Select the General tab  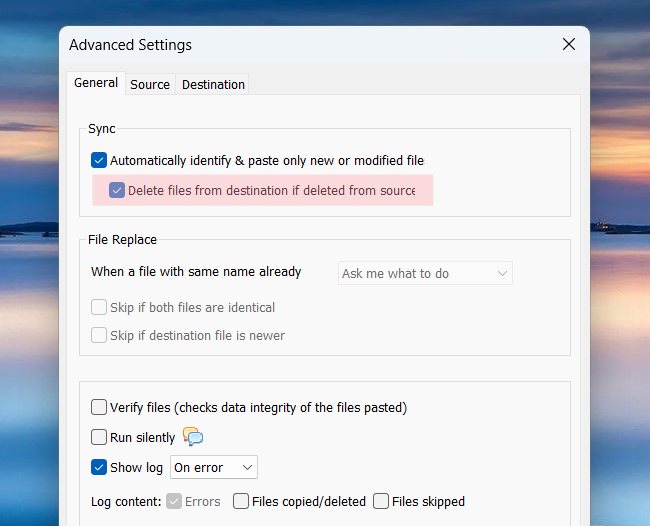[96, 83]
